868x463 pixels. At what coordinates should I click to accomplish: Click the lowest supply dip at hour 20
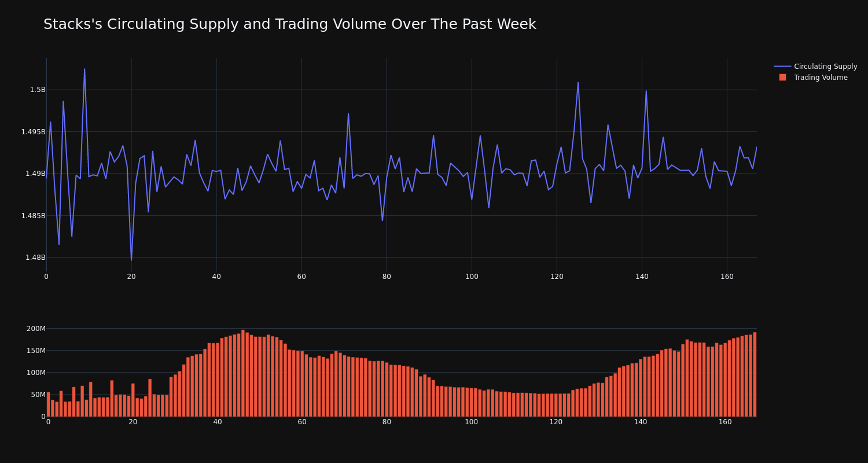[131, 260]
